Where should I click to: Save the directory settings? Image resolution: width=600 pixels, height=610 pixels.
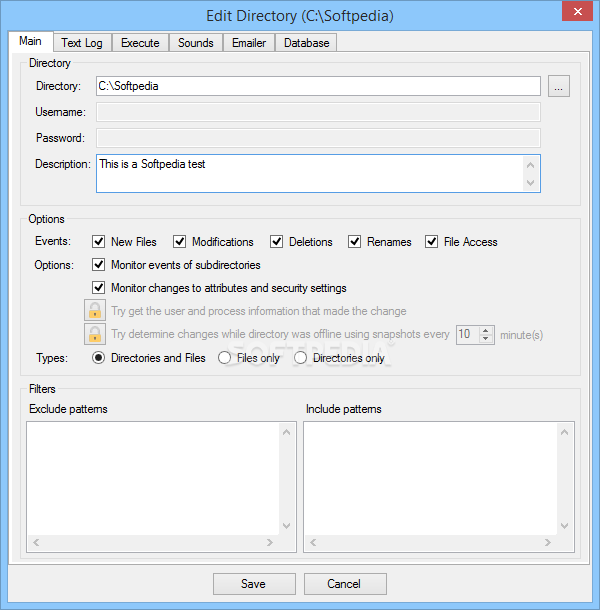(x=254, y=584)
